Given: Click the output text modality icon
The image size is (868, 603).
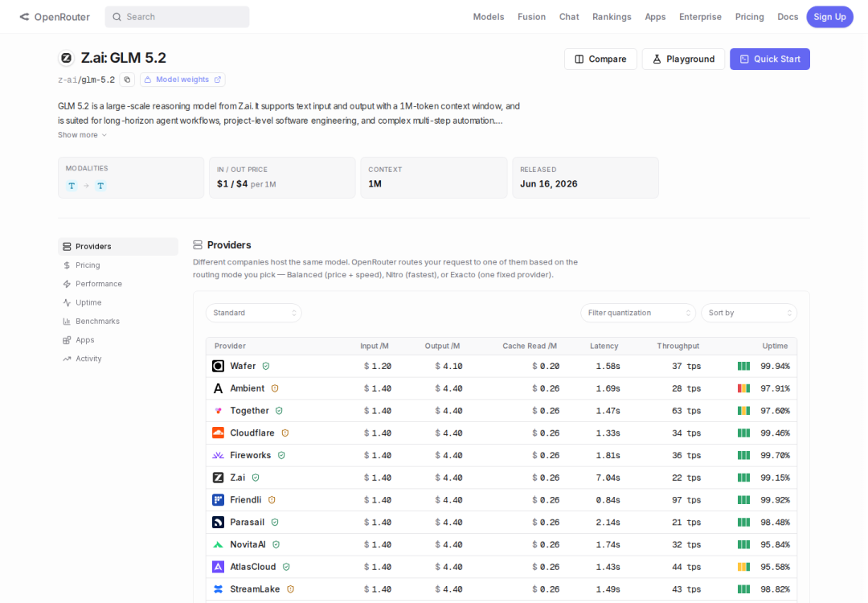Looking at the screenshot, I should click(x=100, y=186).
